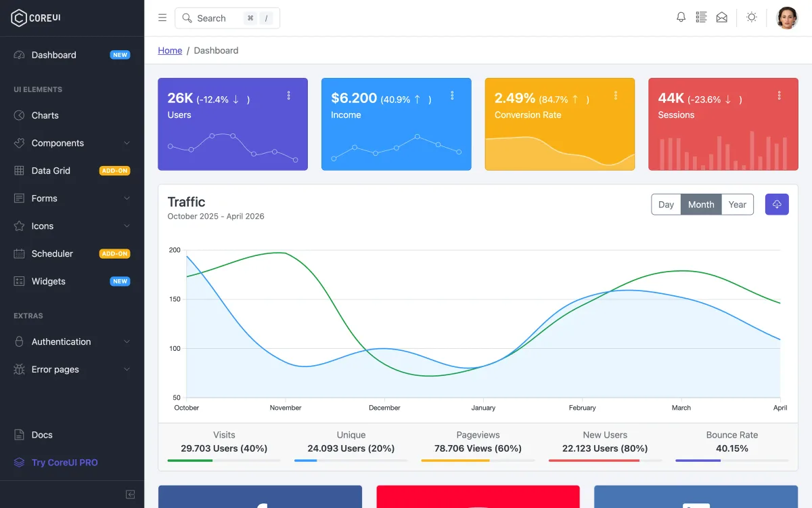This screenshot has height=508, width=812.
Task: Click the user avatar photo
Action: 787,18
